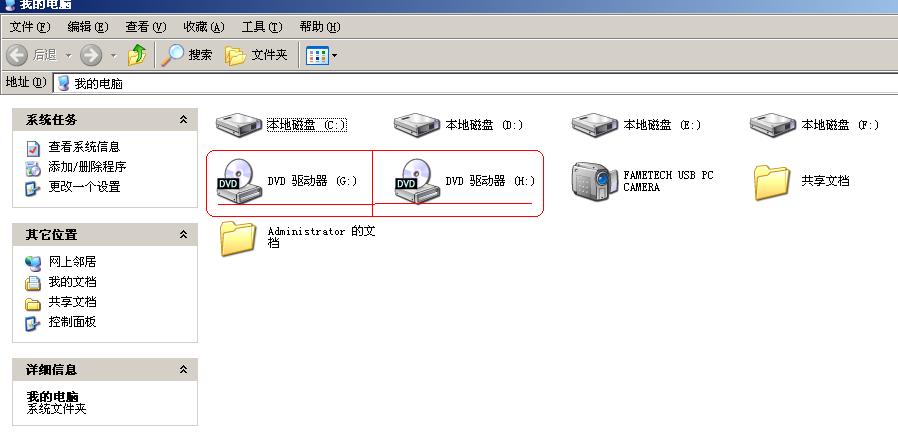898x445 pixels.
Task: Select Local Disk (E:) drive icon
Action: (595, 124)
